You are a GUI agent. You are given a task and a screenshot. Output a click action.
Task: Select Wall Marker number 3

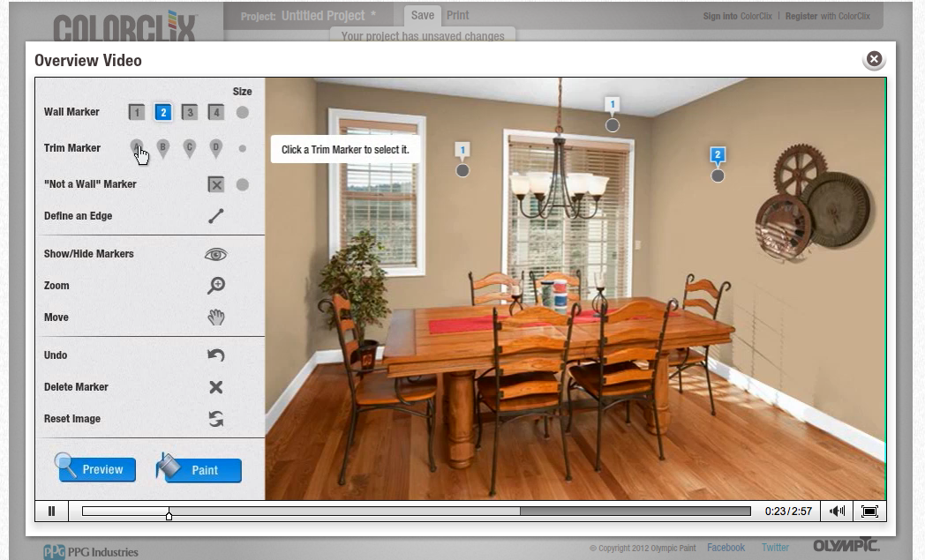190,112
